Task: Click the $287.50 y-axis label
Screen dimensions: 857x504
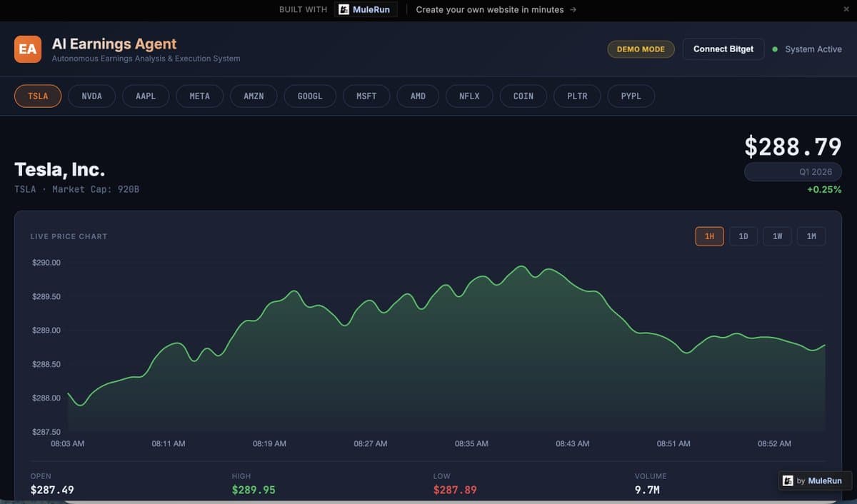Action: pos(46,432)
